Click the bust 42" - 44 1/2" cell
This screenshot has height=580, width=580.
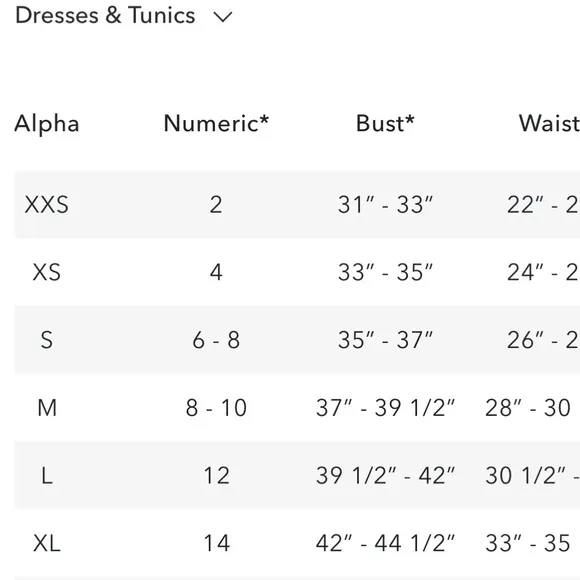pos(385,543)
